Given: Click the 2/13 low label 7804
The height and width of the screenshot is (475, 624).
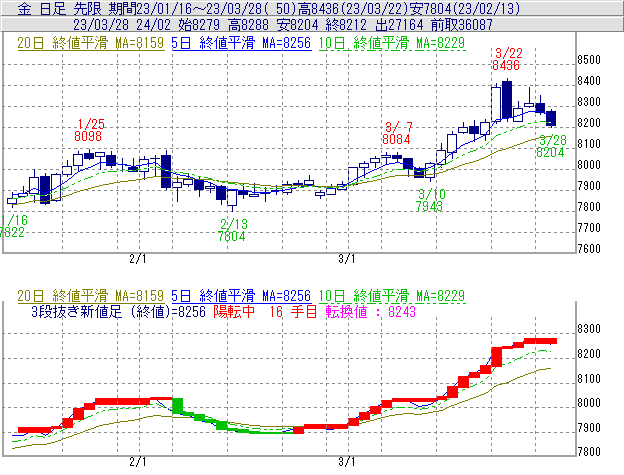Looking at the screenshot, I should 232,237.
